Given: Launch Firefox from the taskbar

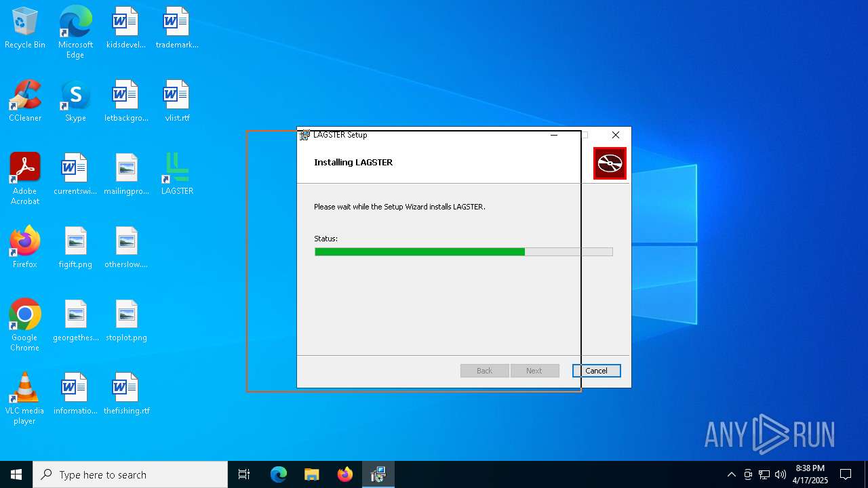Looking at the screenshot, I should click(x=345, y=474).
